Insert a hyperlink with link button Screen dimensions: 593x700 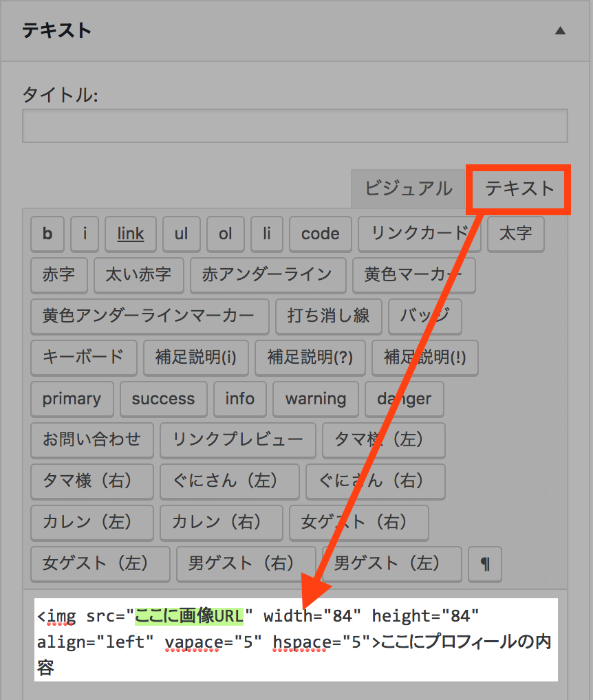click(131, 234)
